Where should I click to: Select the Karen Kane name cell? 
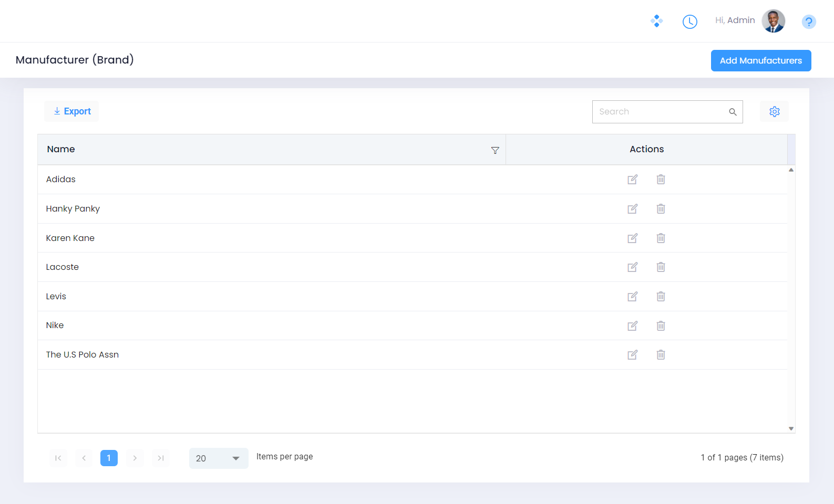point(272,238)
